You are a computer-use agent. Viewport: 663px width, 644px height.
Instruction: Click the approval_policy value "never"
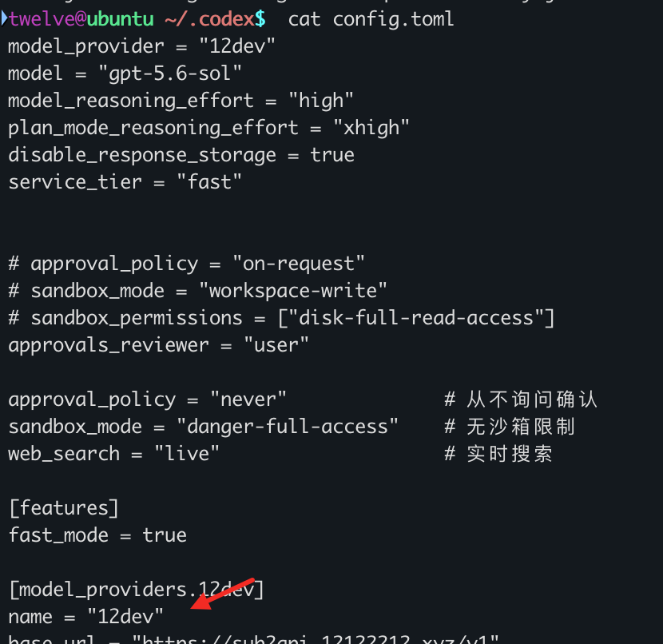tap(248, 400)
